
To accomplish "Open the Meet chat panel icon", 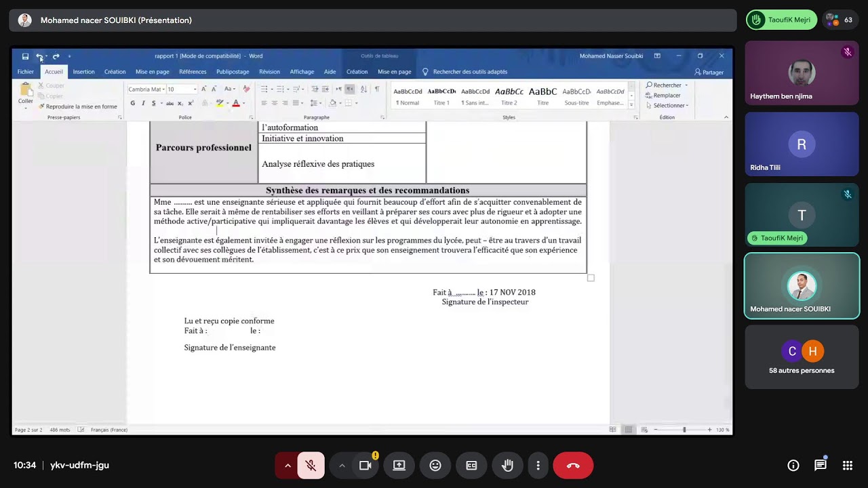I will click(821, 465).
